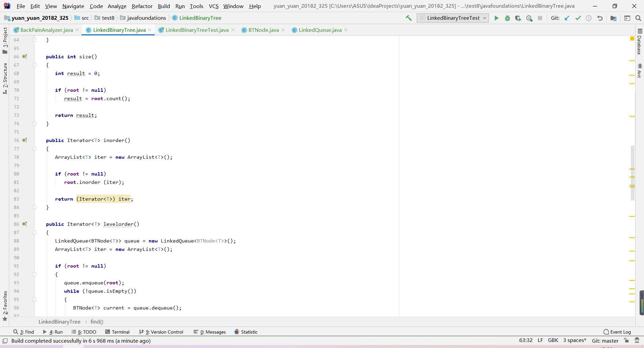
Task: Open the Ant side panel
Action: click(639, 70)
